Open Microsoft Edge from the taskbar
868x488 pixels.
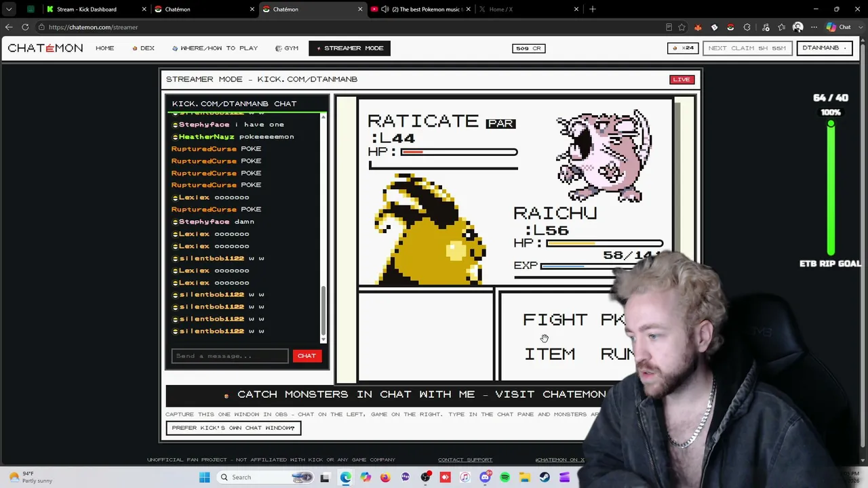(346, 477)
